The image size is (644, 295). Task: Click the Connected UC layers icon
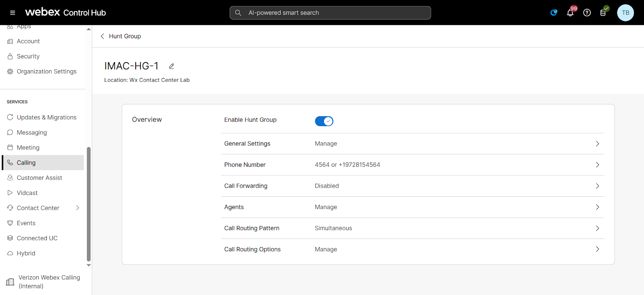coord(10,238)
